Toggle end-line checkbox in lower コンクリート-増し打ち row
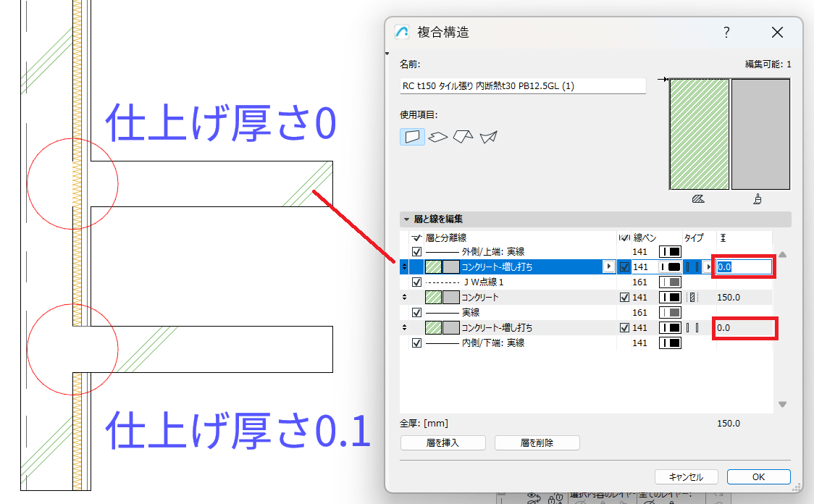This screenshot has height=504, width=814. pos(624,327)
